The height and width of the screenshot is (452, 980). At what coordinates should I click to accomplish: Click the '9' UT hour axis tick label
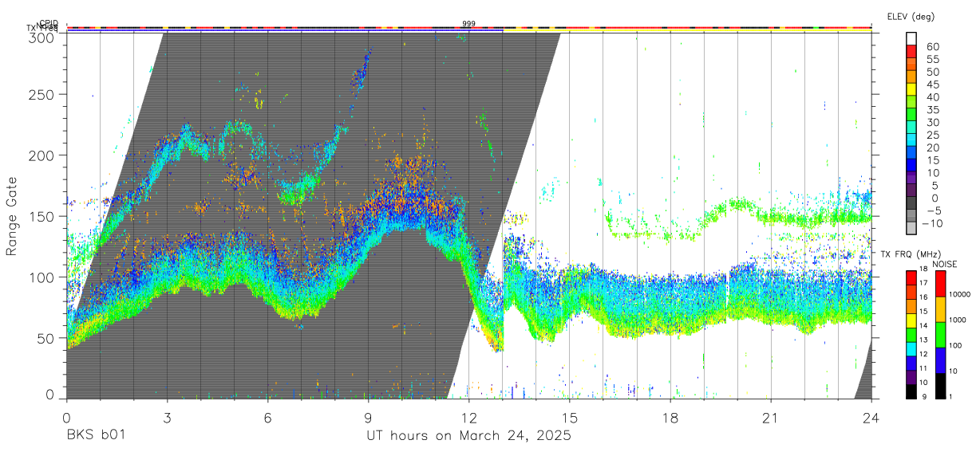pos(368,418)
